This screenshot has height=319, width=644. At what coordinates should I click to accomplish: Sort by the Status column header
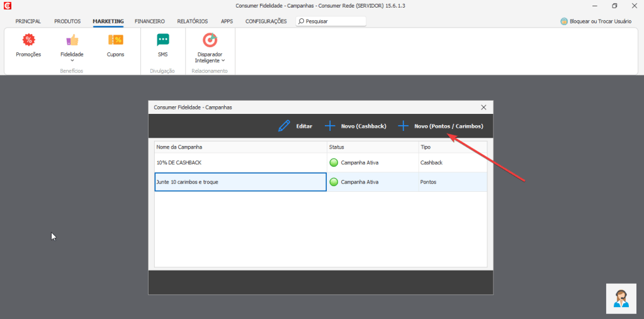click(373, 147)
